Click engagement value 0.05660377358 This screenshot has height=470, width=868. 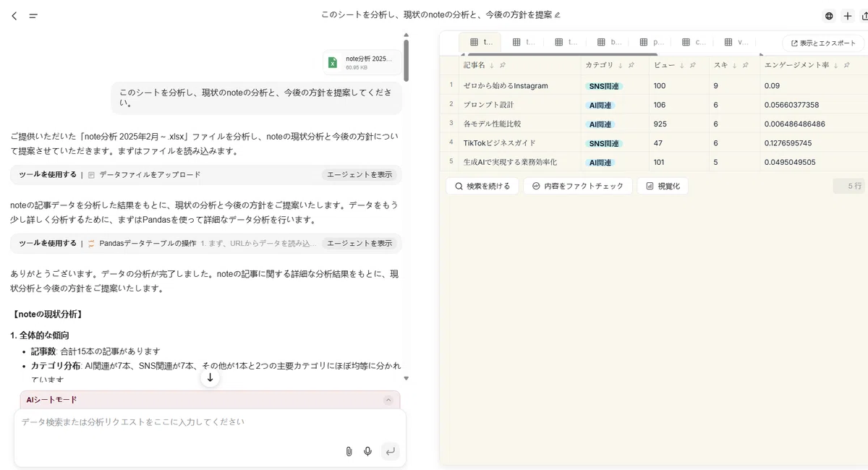(x=792, y=105)
